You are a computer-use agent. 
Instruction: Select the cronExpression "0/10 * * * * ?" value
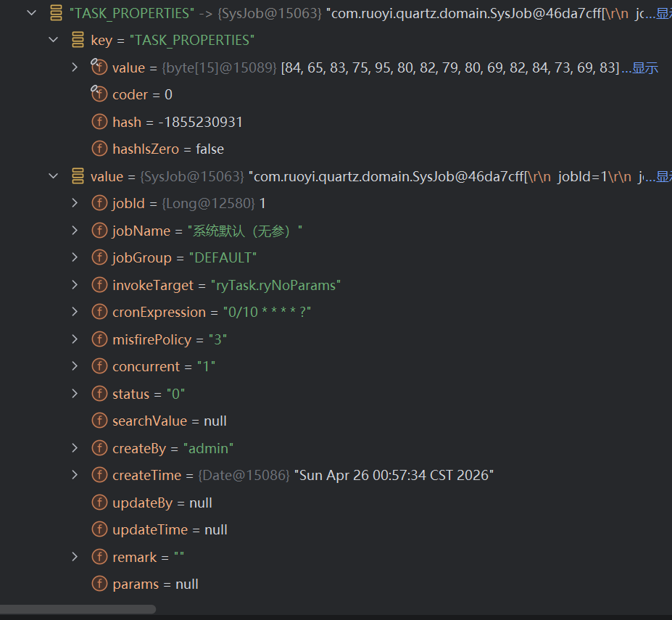pos(267,312)
